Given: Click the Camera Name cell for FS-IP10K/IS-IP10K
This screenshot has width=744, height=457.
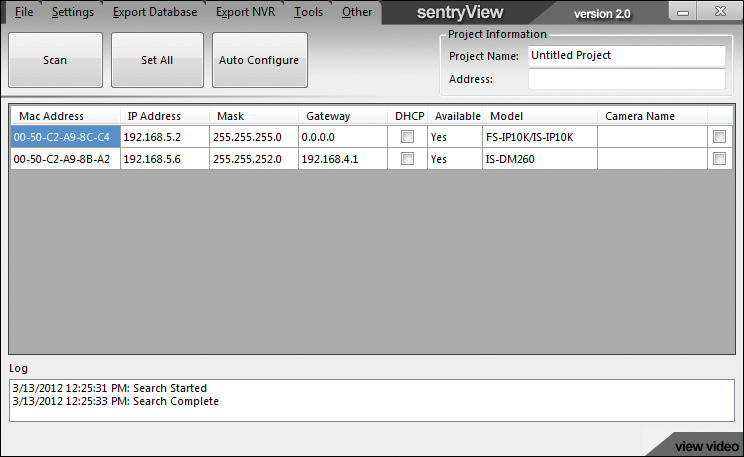Looking at the screenshot, I should coord(652,137).
